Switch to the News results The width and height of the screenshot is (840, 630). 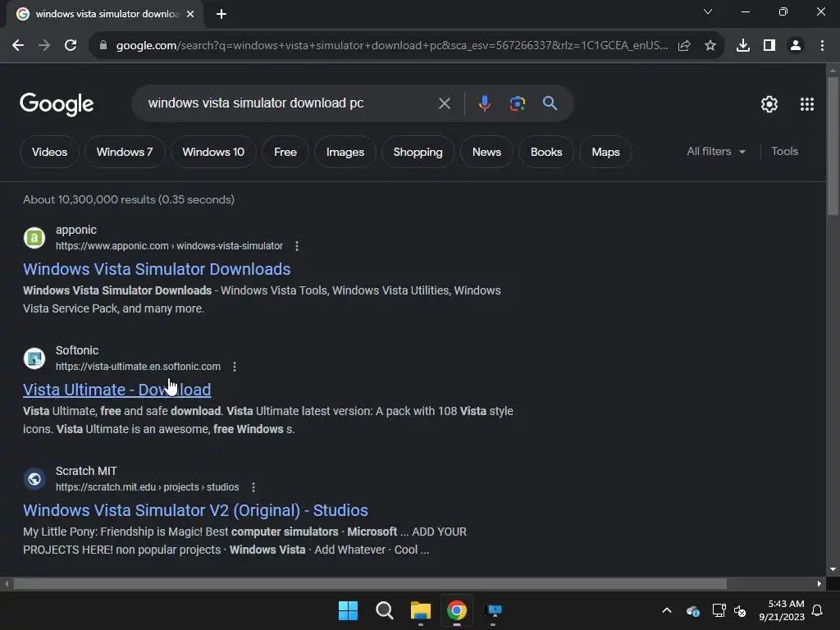point(486,152)
